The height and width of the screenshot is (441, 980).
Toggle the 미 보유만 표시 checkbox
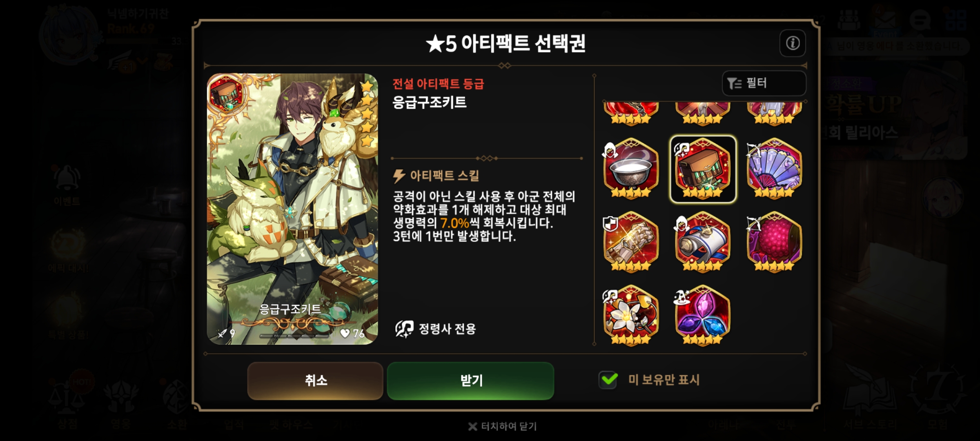pyautogui.click(x=608, y=380)
